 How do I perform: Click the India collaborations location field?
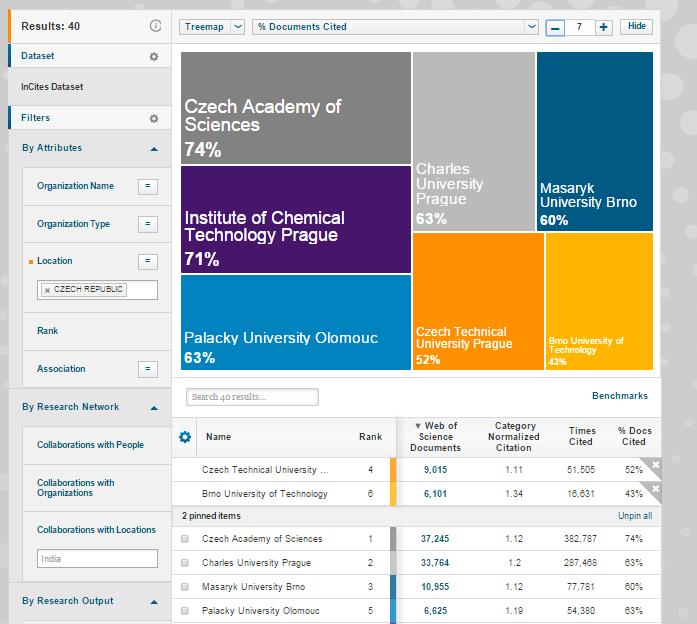pos(97,559)
